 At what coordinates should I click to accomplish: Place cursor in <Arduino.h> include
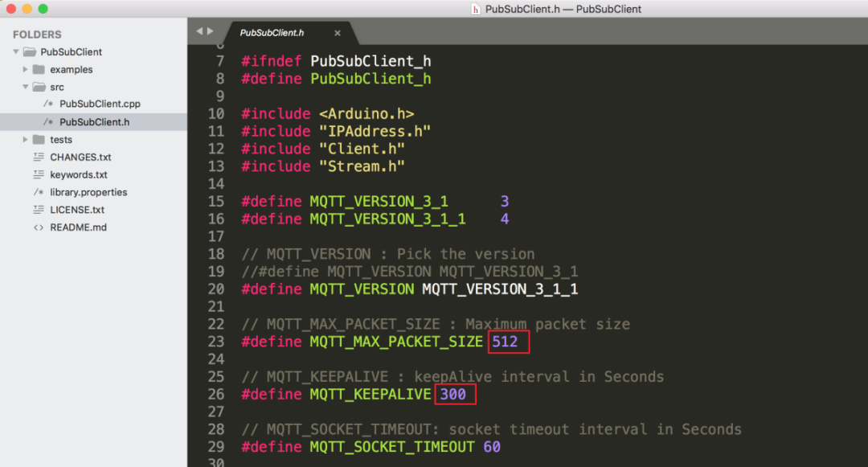(366, 113)
